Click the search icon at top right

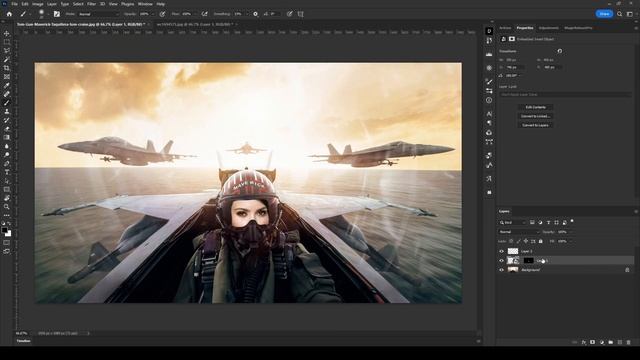pyautogui.click(x=620, y=14)
